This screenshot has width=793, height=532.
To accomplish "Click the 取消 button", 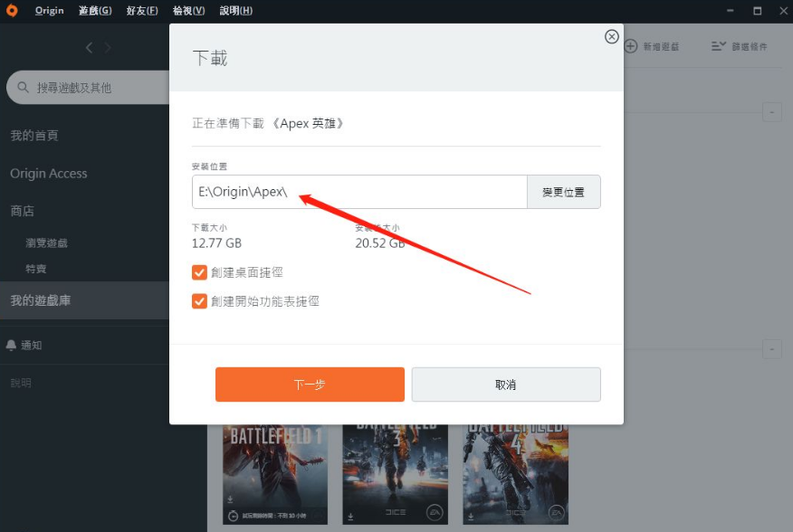I will 506,385.
